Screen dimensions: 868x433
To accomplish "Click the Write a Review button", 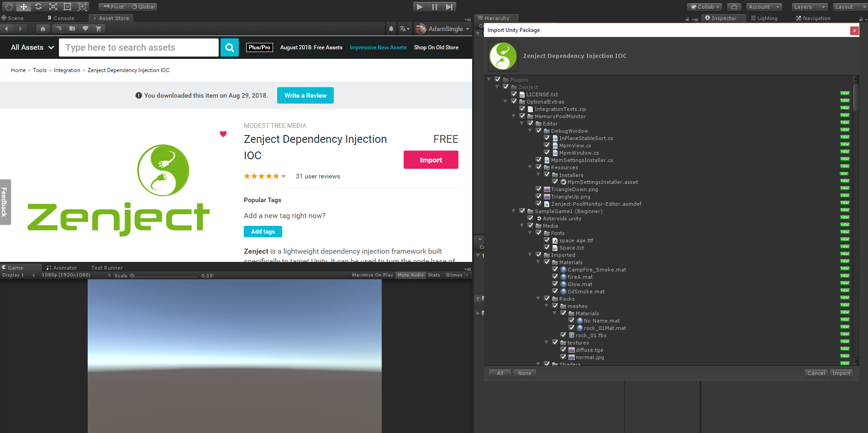I will tap(305, 95).
